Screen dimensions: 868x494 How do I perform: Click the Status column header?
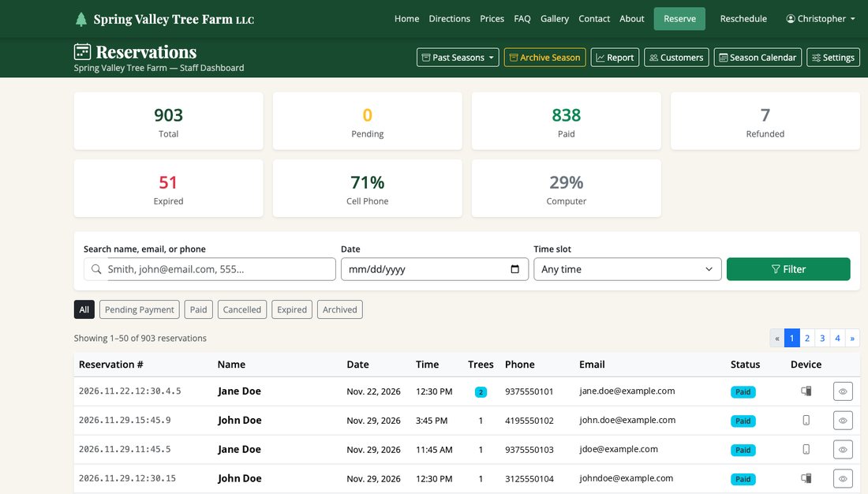tap(745, 365)
